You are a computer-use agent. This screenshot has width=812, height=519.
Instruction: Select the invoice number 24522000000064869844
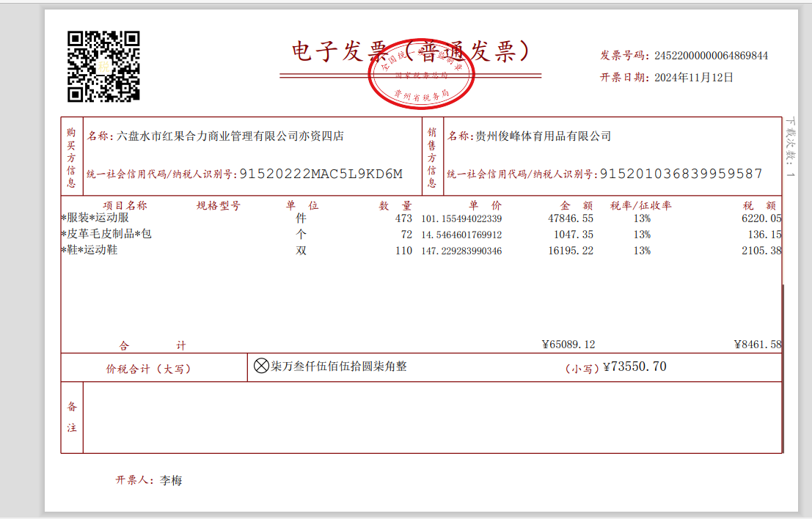click(711, 56)
